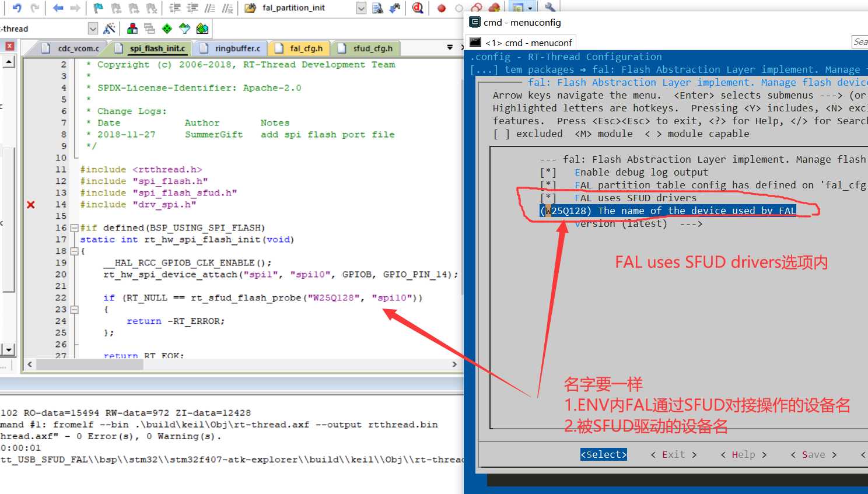Click the Exit button in menuconfig
Screen dimensions: 868x494
tap(674, 454)
